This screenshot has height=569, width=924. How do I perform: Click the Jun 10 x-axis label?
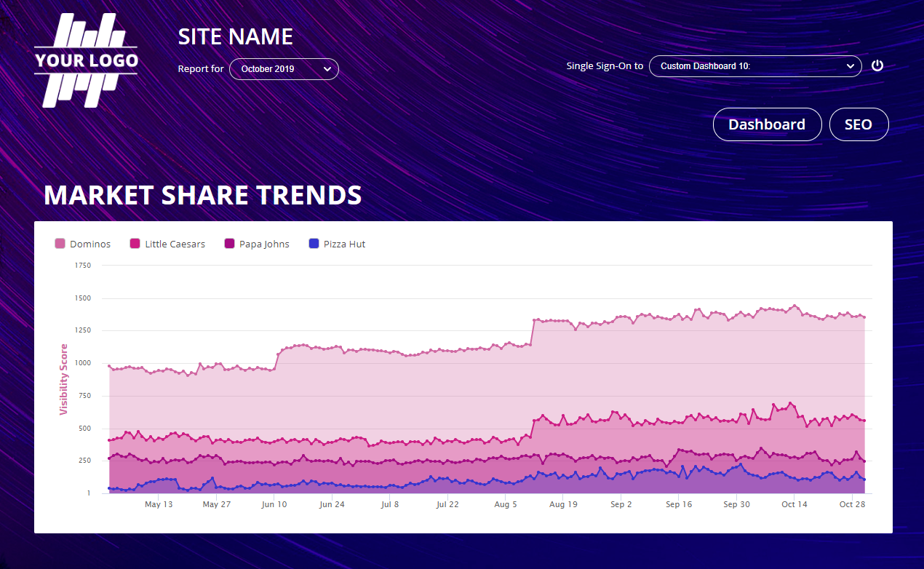pyautogui.click(x=274, y=504)
